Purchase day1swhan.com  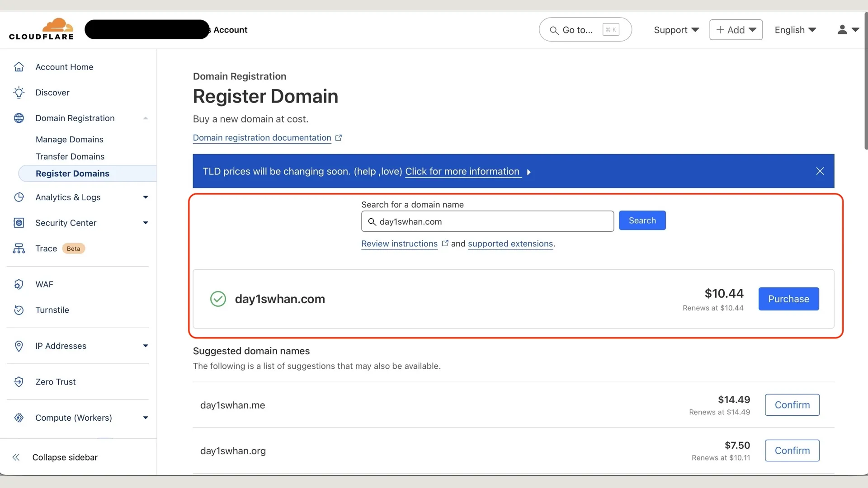pyautogui.click(x=788, y=299)
